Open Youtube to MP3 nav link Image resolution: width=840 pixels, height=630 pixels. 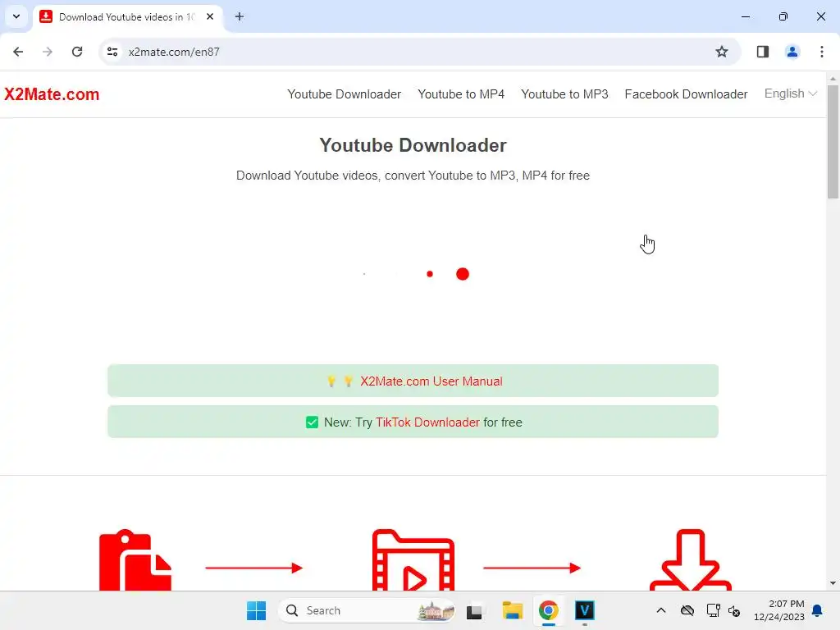pos(564,94)
